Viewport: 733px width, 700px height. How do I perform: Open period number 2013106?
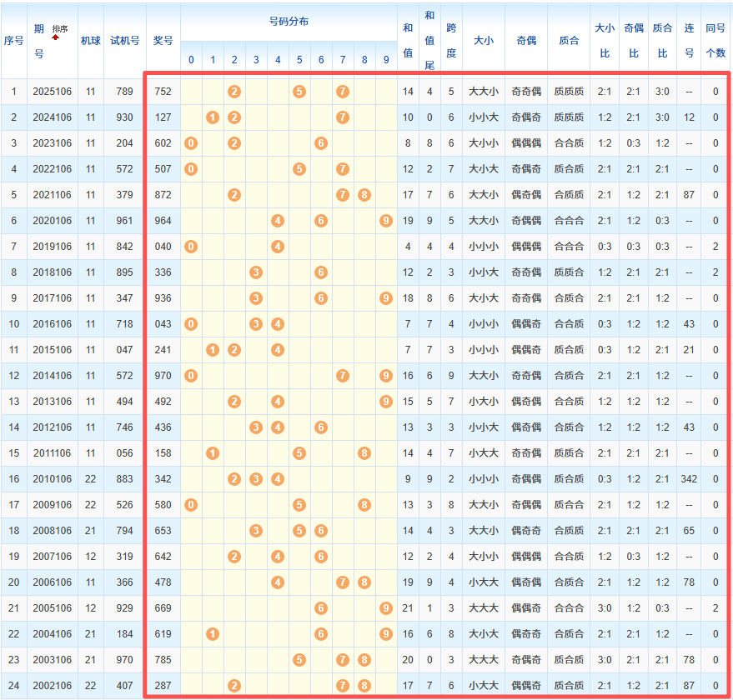tap(53, 402)
